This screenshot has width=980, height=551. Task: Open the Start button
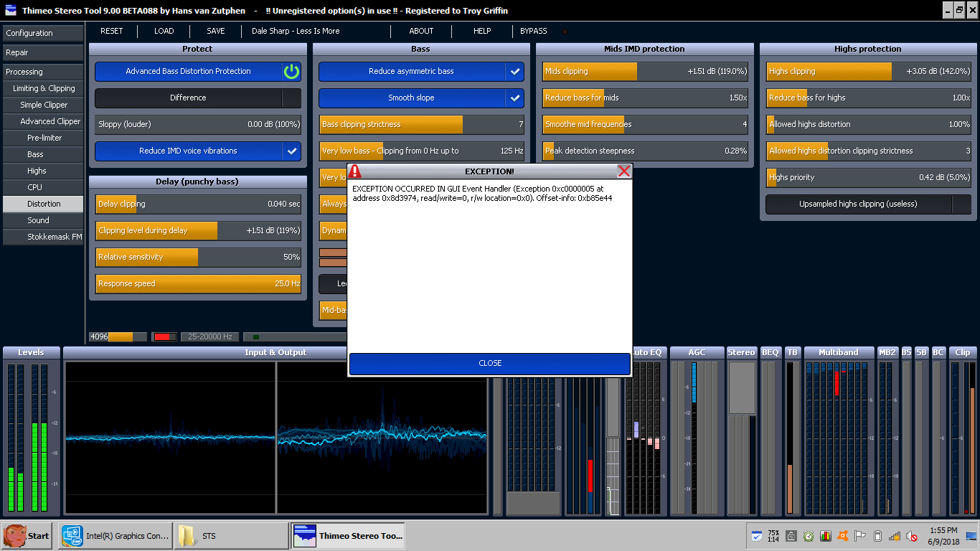[x=27, y=536]
